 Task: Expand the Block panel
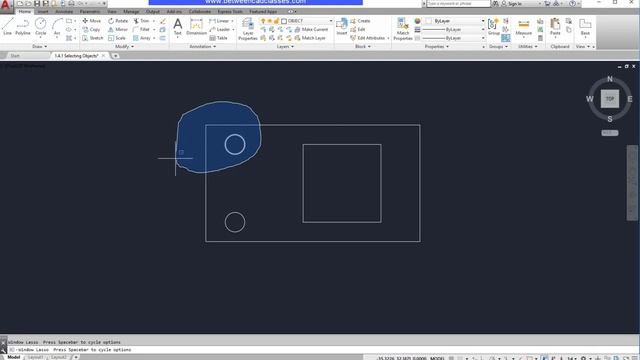[x=363, y=47]
